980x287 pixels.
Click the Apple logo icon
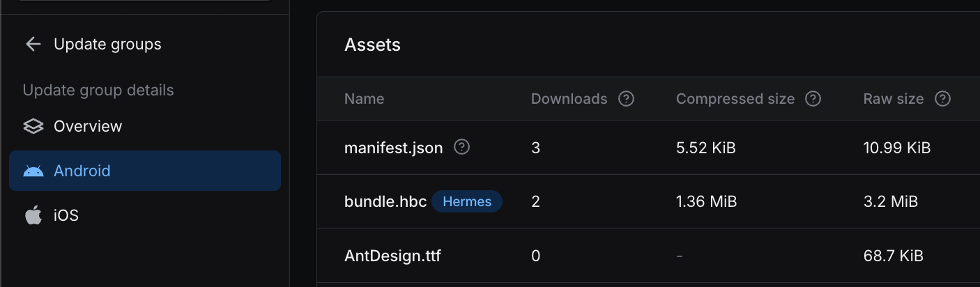[33, 216]
